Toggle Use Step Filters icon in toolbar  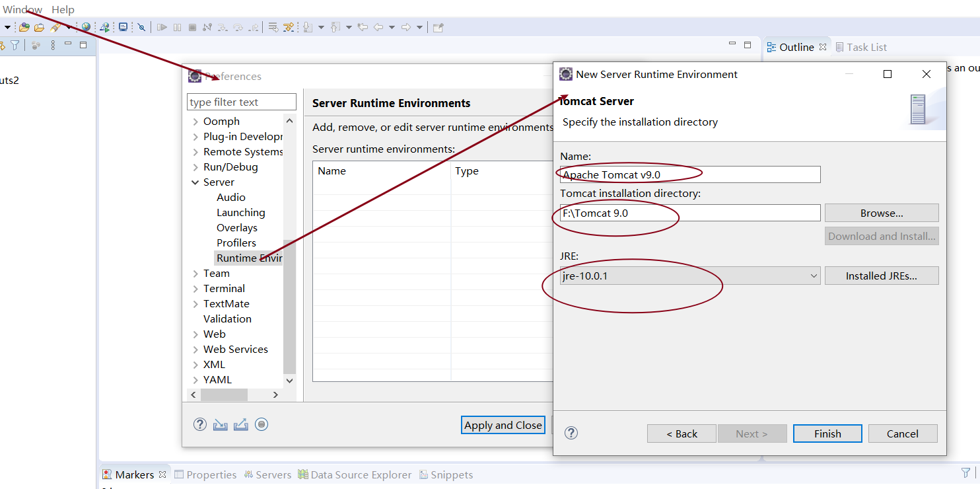(x=289, y=27)
